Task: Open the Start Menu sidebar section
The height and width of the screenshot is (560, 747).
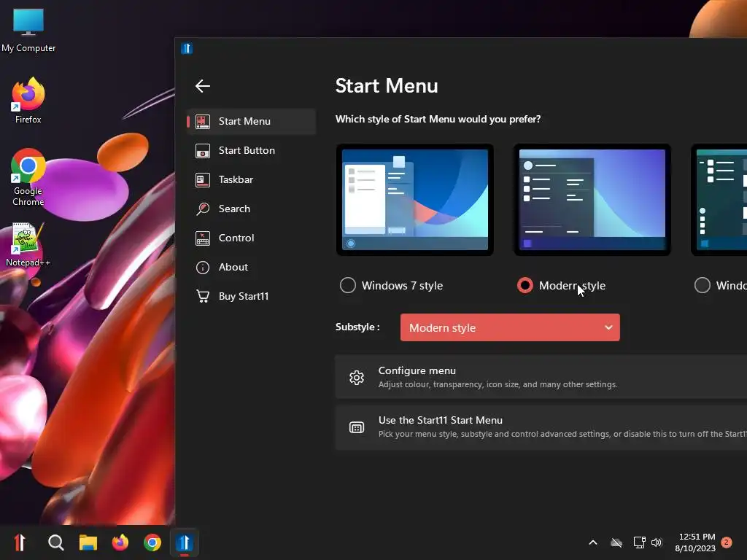Action: coord(252,122)
